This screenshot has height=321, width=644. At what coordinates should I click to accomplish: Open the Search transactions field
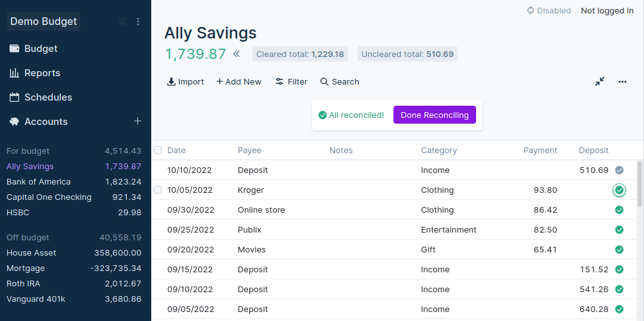[340, 81]
